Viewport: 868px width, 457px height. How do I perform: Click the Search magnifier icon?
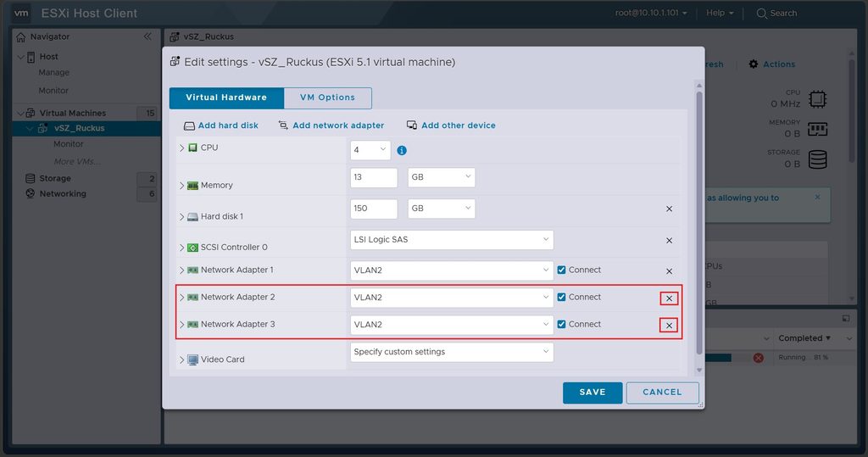click(762, 13)
